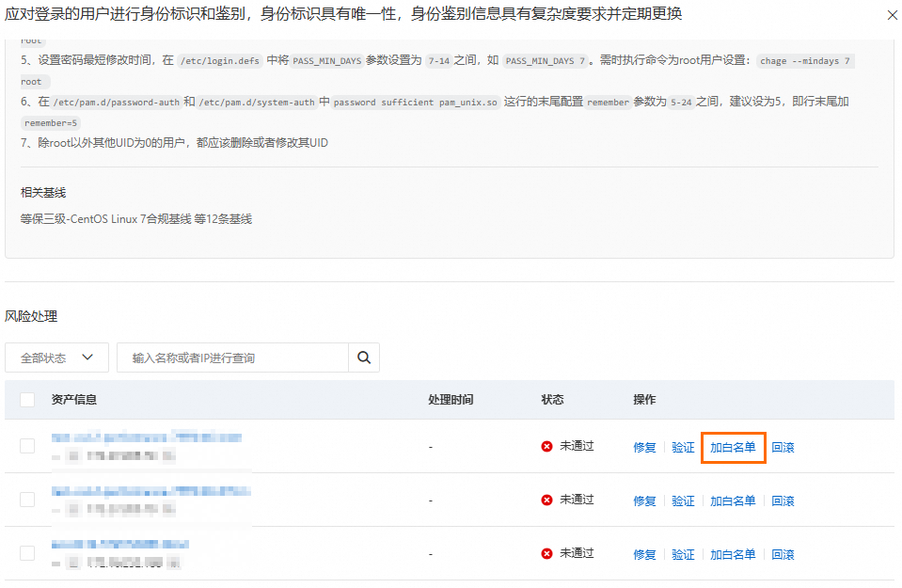Viewport: 902px width, 588px height.
Task: Click the 资产信息 column header
Action: click(x=73, y=399)
